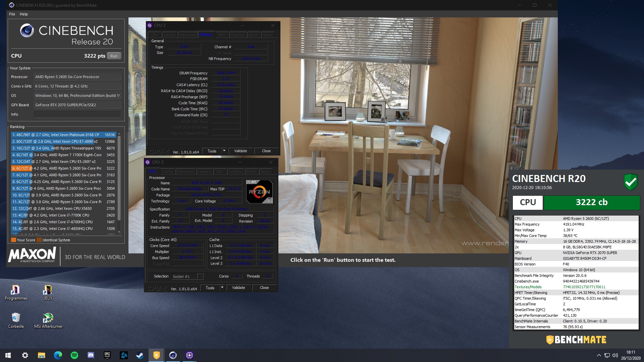This screenshot has width=644, height=362.
Task: Click Close button in upper CPU-Z
Action: coord(266,151)
